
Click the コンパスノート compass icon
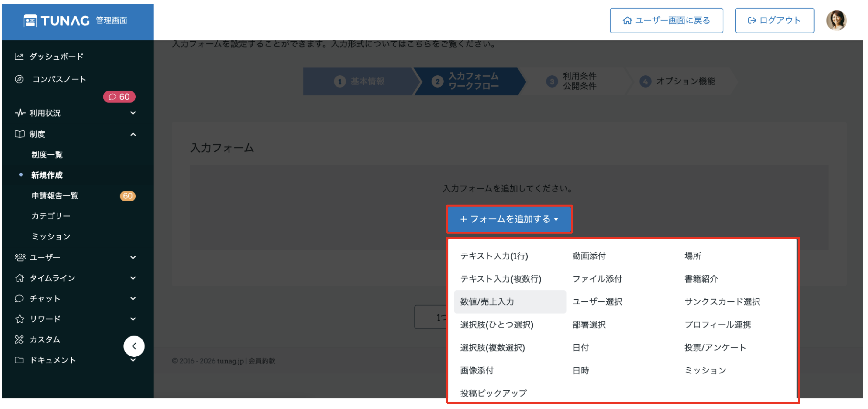(19, 79)
